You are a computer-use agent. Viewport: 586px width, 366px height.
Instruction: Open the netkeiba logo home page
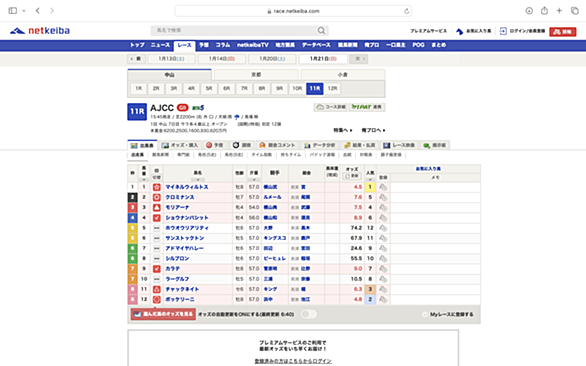pos(40,31)
